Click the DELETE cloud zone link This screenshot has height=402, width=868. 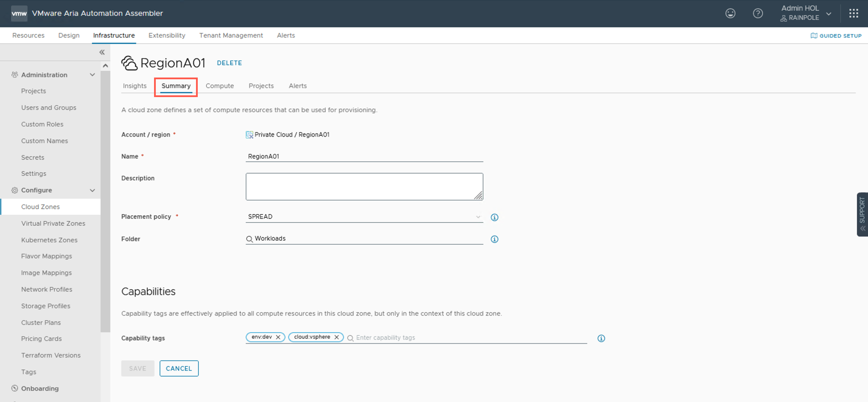229,63
